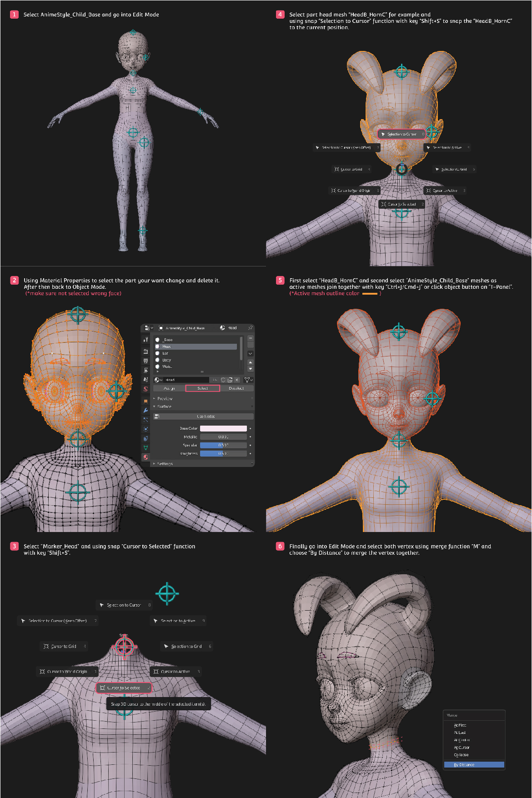Open the World properties tab icon
This screenshot has width=532, height=798.
point(146,389)
